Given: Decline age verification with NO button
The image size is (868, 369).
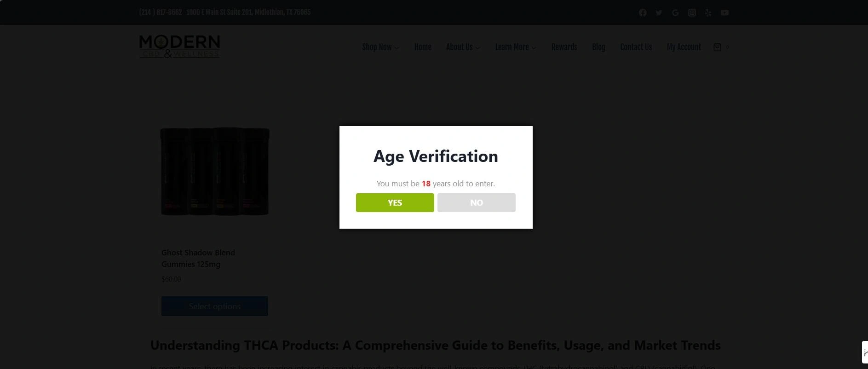Looking at the screenshot, I should (x=476, y=202).
